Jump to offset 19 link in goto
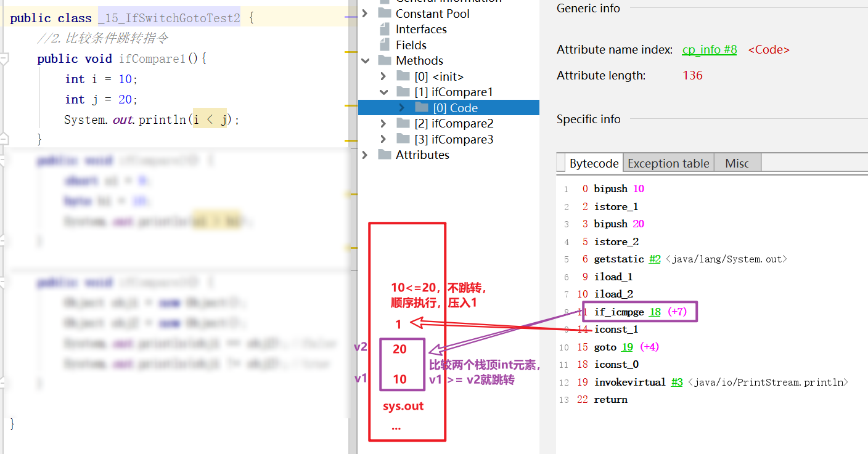868x454 pixels. coord(627,347)
